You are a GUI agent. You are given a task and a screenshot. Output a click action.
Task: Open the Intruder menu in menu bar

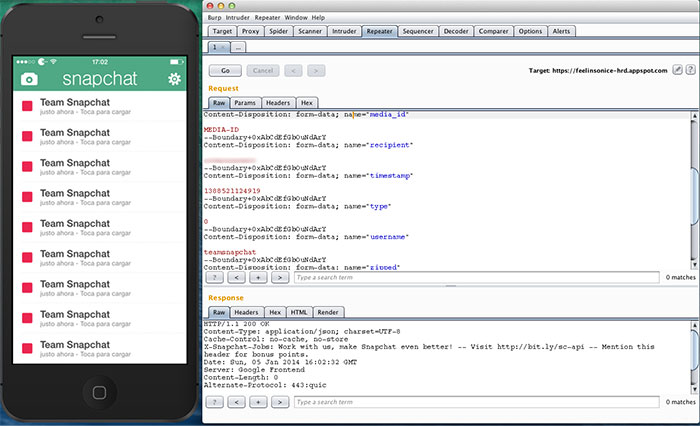(238, 17)
